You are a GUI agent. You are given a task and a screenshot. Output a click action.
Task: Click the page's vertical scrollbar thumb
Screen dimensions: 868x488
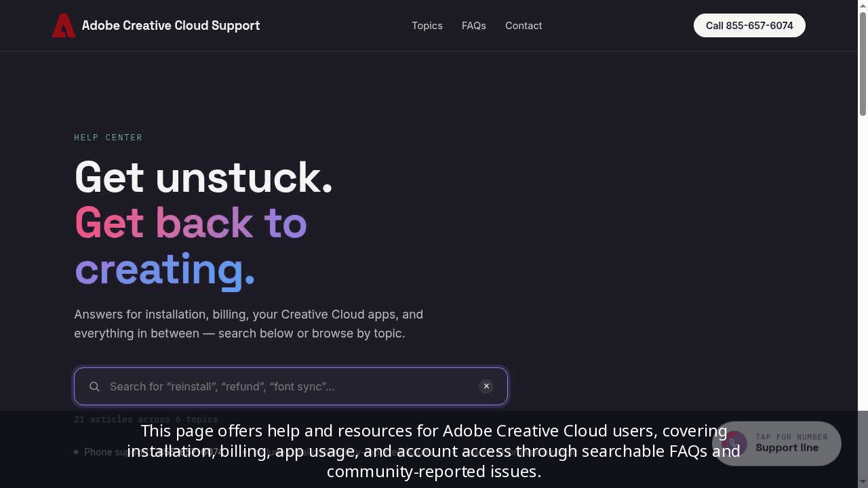[x=863, y=64]
